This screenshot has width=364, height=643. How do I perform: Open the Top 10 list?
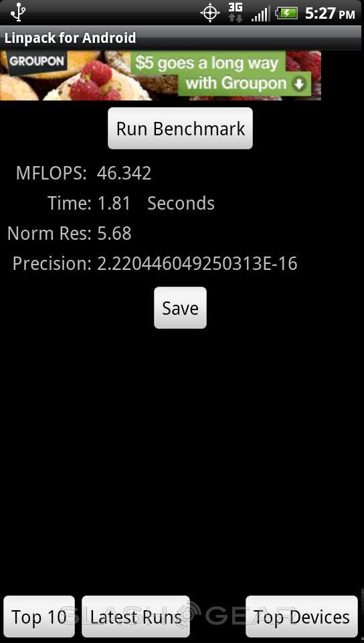pos(39,616)
